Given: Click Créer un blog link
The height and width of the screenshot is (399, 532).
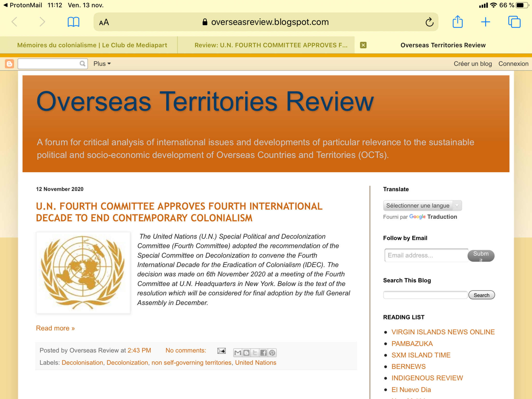Looking at the screenshot, I should pos(473,64).
